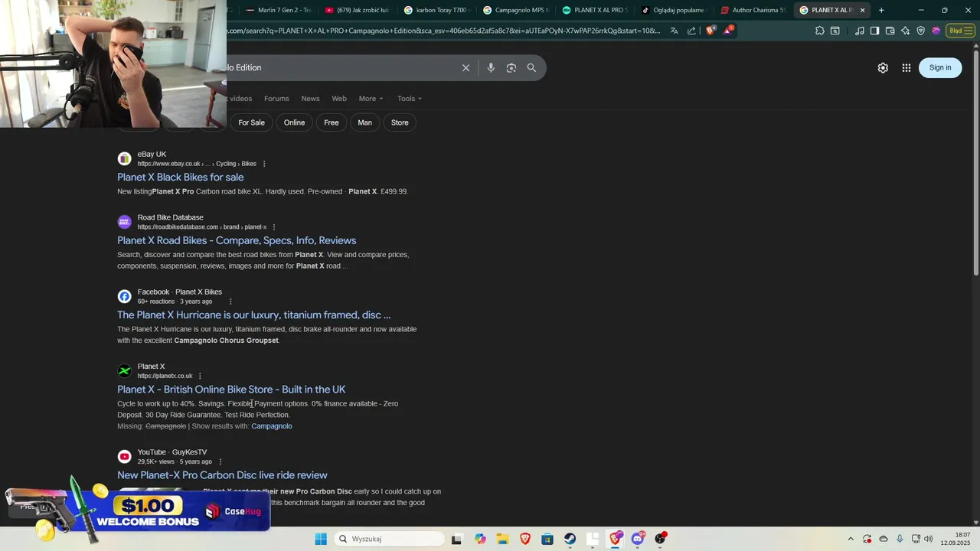
Task: Open Google quick settings gear
Action: 883,67
